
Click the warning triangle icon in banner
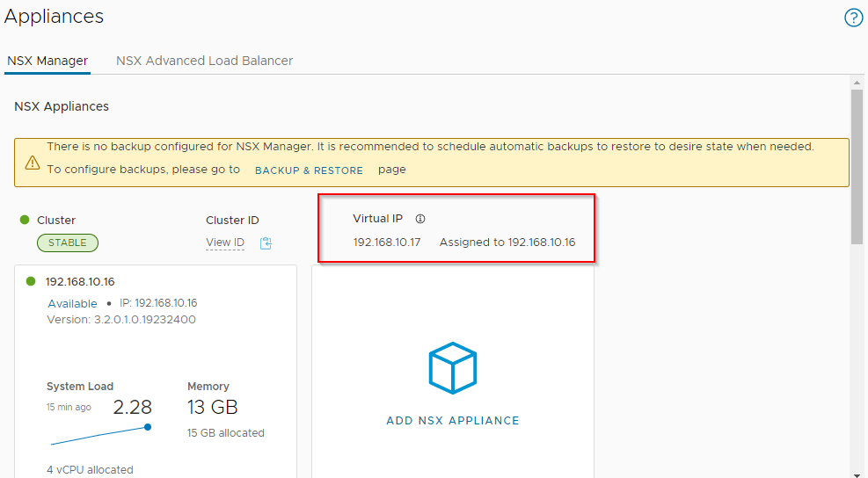point(33,163)
